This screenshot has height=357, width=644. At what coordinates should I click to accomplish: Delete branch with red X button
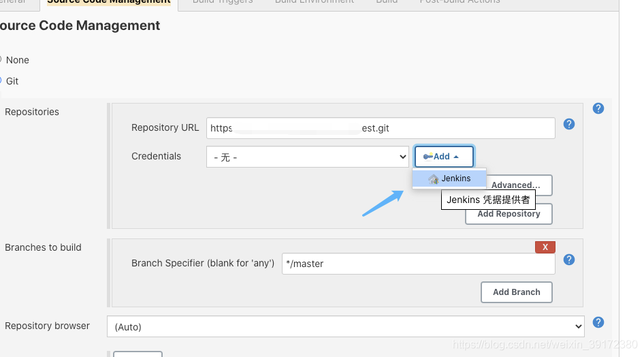(x=545, y=247)
